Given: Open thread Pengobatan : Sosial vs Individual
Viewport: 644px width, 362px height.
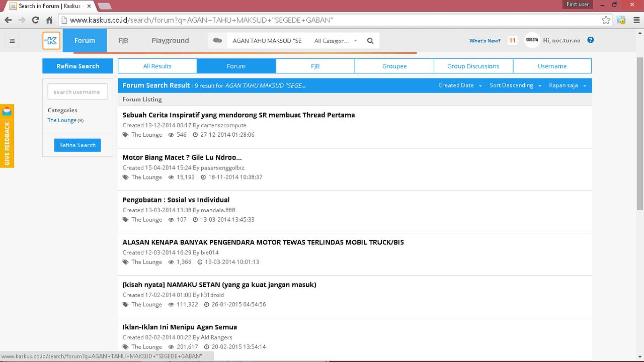Looking at the screenshot, I should point(176,200).
